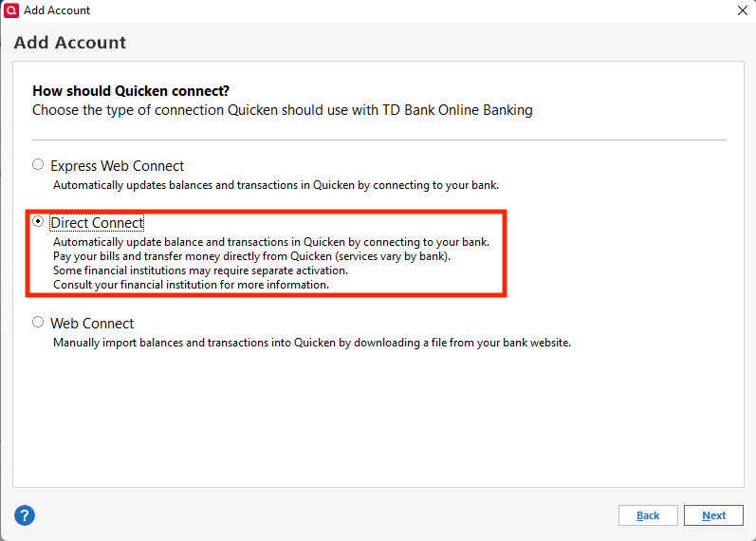Click 'Choose the type of connection' subtitle

coord(283,110)
